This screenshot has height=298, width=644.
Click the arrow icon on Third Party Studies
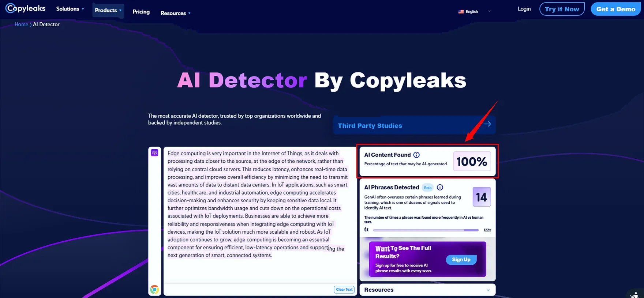point(487,124)
